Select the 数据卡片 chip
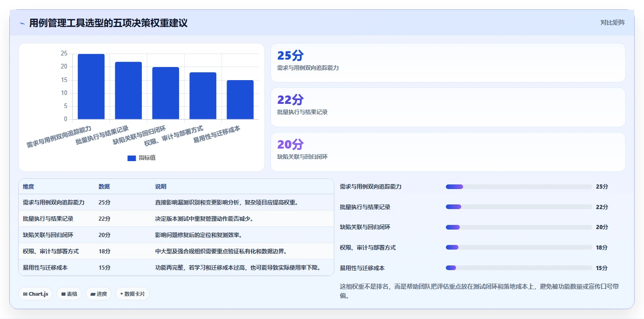Screen dimensions: 644x319 tap(132, 294)
